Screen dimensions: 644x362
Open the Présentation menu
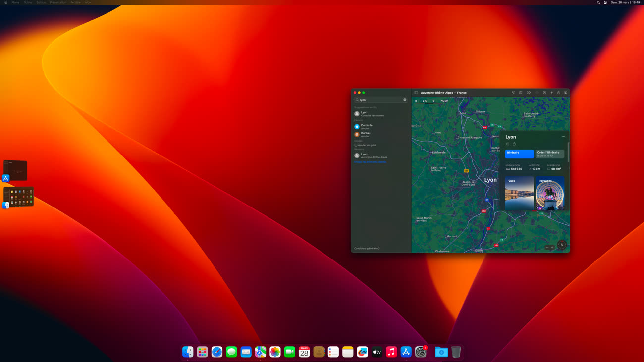tap(57, 2)
